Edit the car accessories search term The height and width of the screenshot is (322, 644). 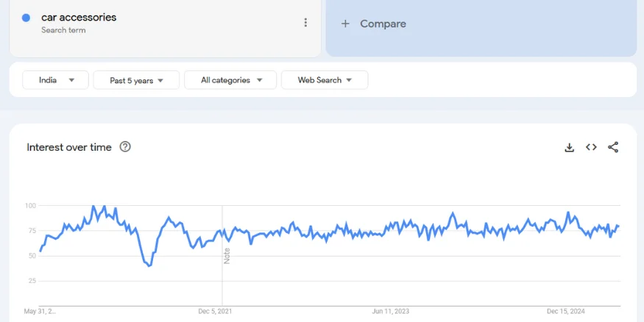pyautogui.click(x=79, y=17)
